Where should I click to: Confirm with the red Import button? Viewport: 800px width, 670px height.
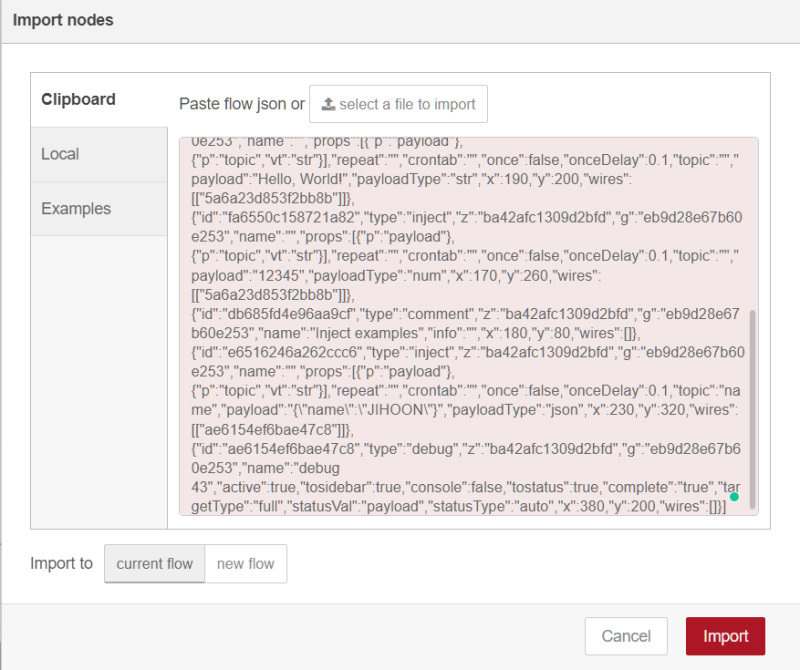725,636
